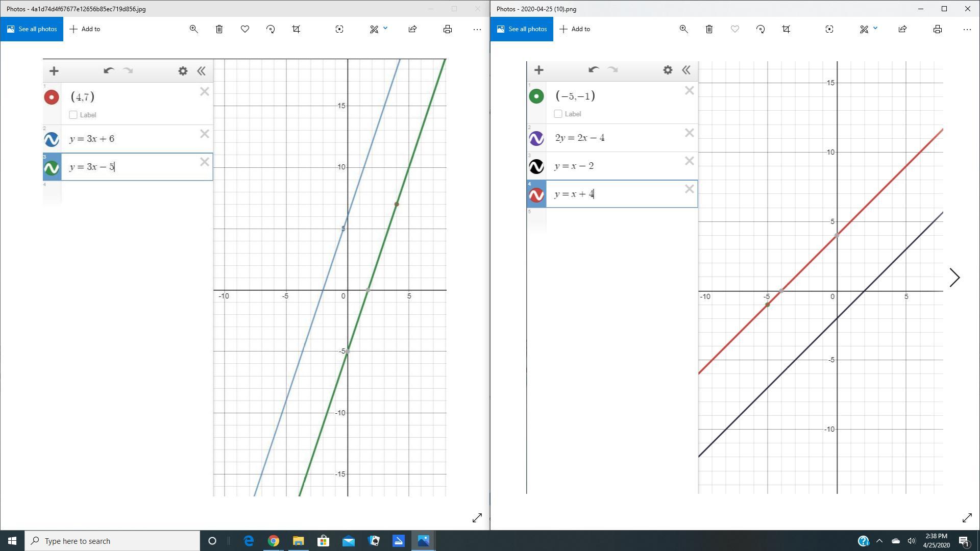Click the print icon in right Photos window
The width and height of the screenshot is (980, 551).
click(938, 29)
